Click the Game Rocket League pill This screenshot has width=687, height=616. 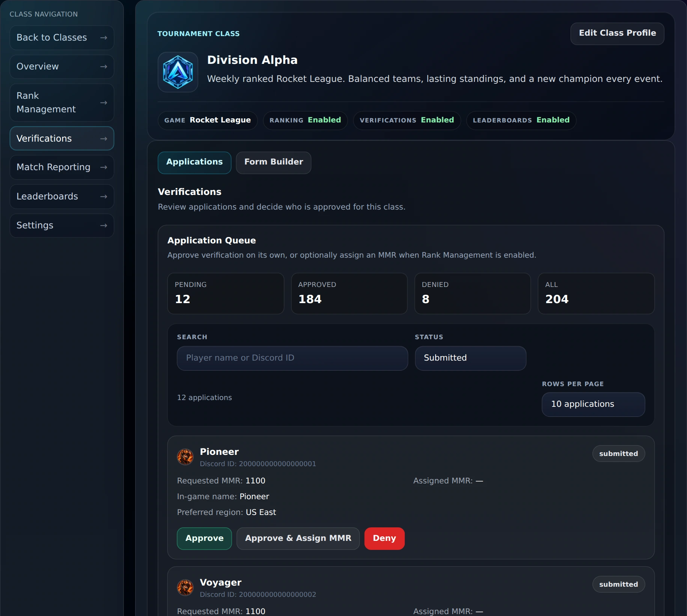tap(208, 121)
